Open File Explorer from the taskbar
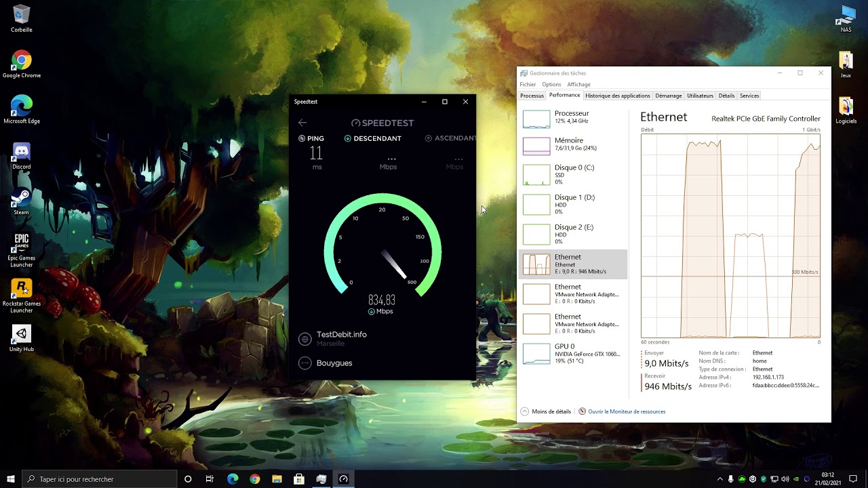Screen dimensions: 868x488 click(x=277, y=479)
